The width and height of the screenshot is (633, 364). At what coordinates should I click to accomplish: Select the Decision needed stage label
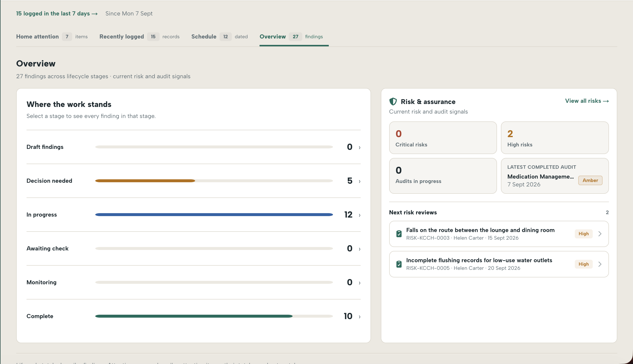[49, 181]
